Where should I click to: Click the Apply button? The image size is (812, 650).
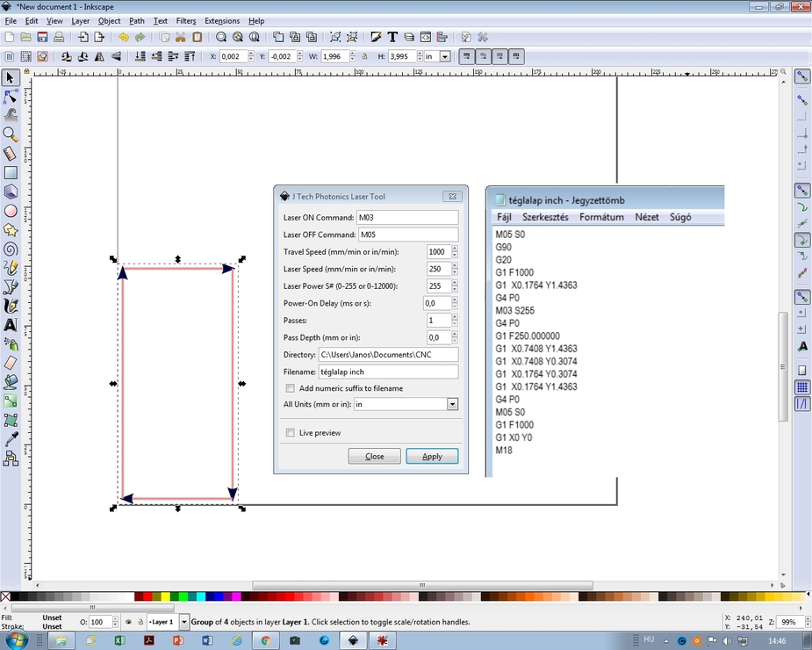coord(432,457)
